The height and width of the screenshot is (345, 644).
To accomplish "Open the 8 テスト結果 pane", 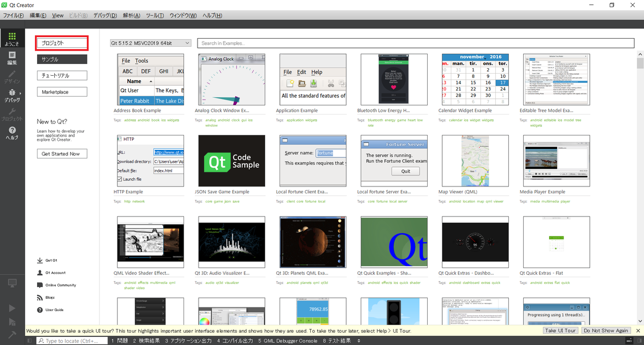I will coord(337,341).
